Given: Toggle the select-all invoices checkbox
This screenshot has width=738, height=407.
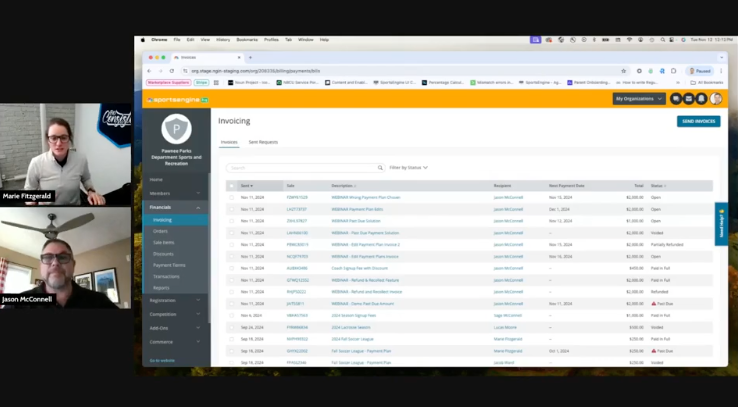Looking at the screenshot, I should pos(231,186).
